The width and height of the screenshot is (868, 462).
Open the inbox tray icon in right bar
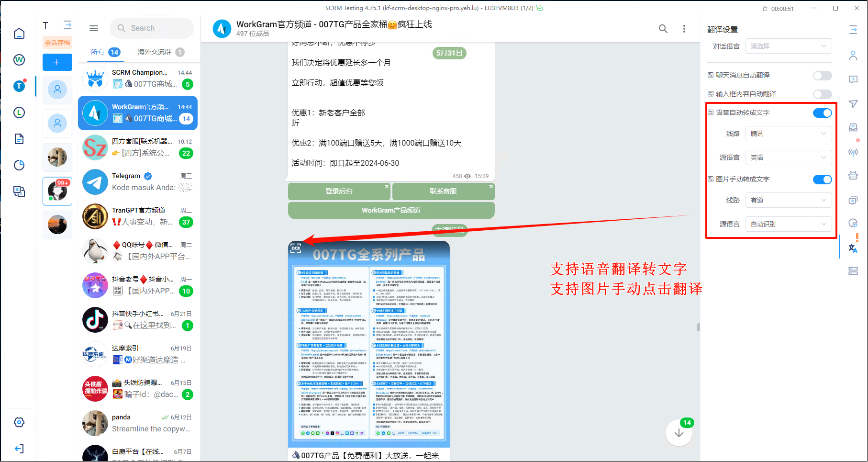(x=853, y=127)
